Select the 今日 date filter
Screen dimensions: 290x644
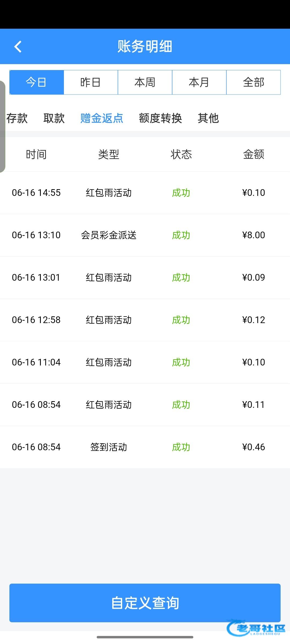pos(37,82)
